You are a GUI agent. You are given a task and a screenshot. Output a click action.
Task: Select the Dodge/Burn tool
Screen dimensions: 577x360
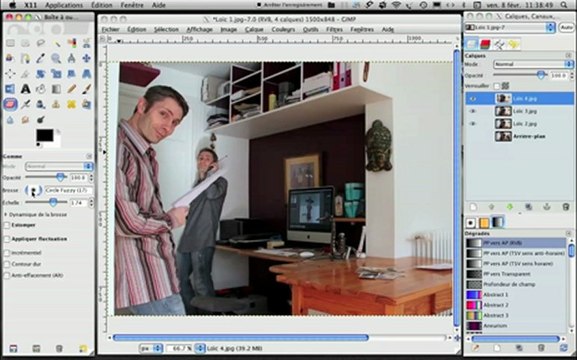coord(40,120)
